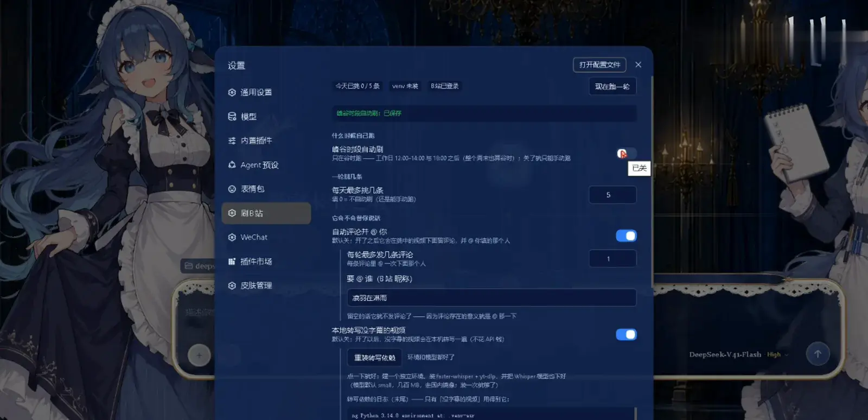
Task: Disable the 本地转写没字幕的视频 switch
Action: click(x=626, y=334)
